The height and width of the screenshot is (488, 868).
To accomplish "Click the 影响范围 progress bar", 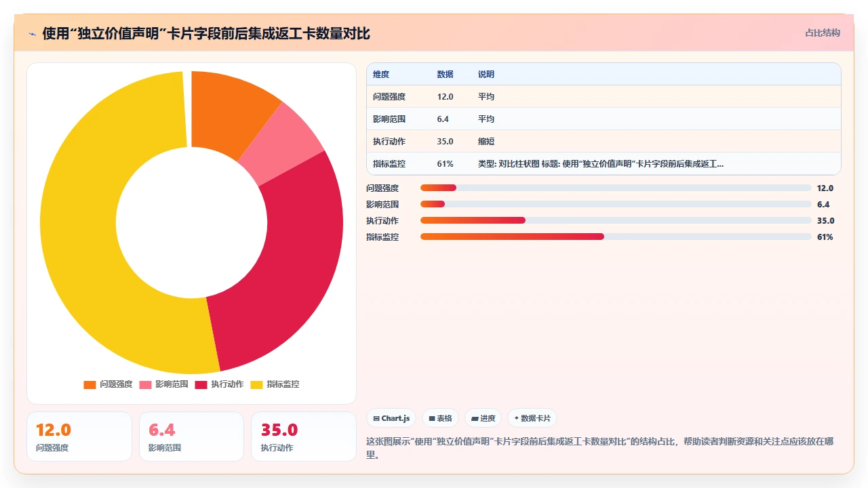I will (616, 204).
